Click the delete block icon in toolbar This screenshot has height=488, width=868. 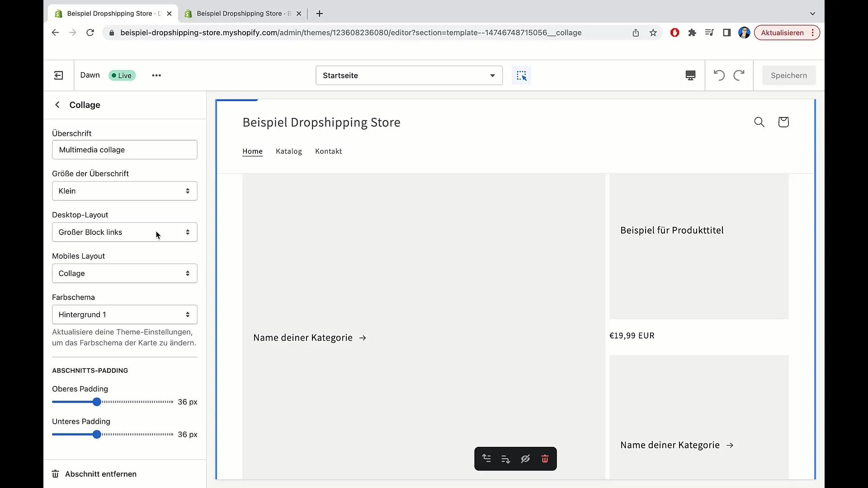point(544,459)
